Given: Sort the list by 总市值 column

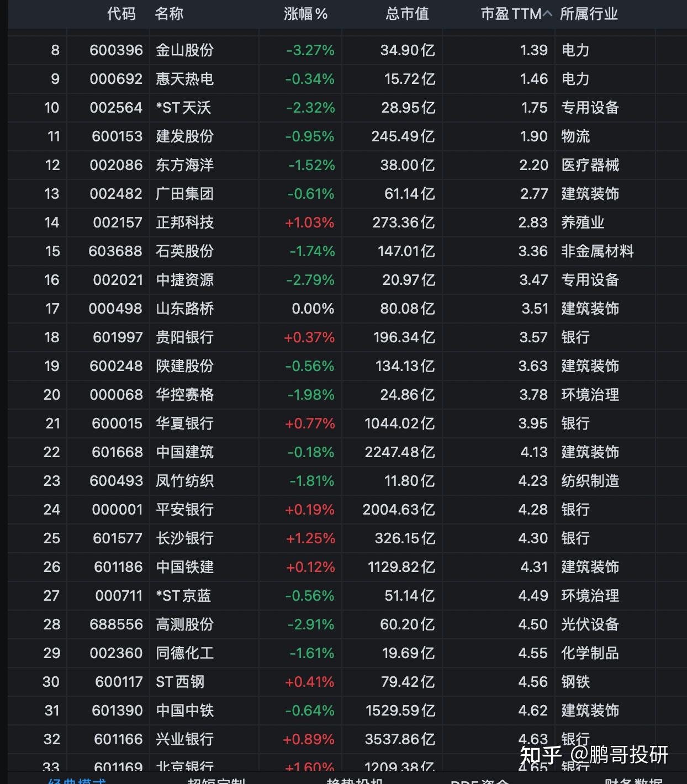Looking at the screenshot, I should (408, 14).
